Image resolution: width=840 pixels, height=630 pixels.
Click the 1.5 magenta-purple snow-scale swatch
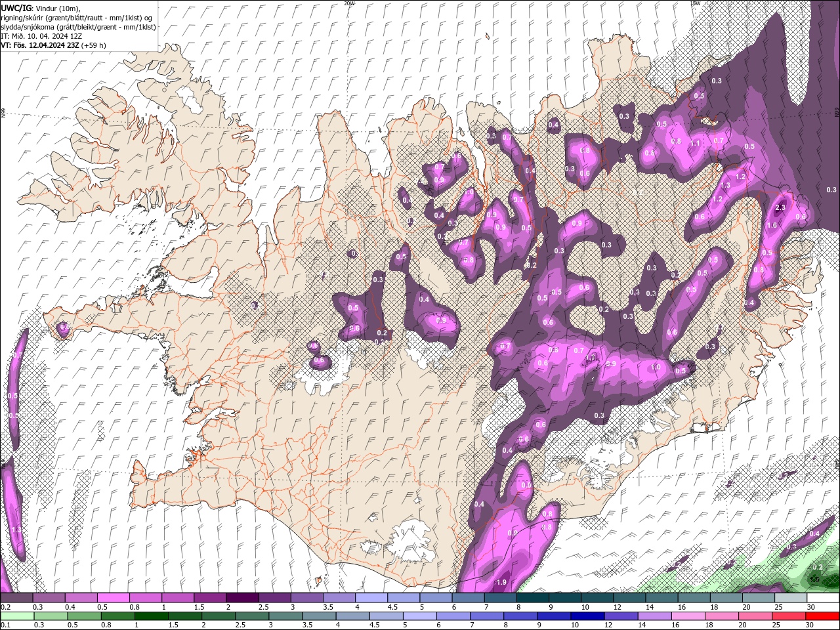pyautogui.click(x=210, y=598)
